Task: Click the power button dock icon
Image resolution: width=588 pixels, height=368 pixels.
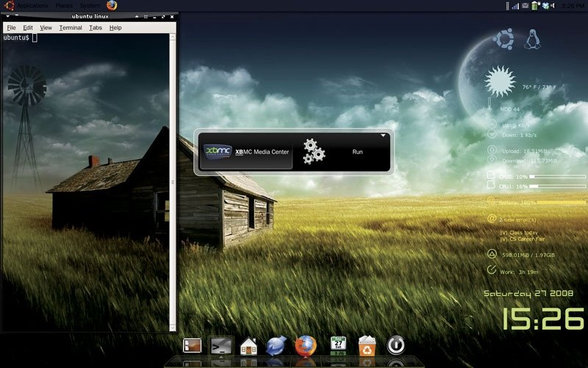Action: [395, 345]
